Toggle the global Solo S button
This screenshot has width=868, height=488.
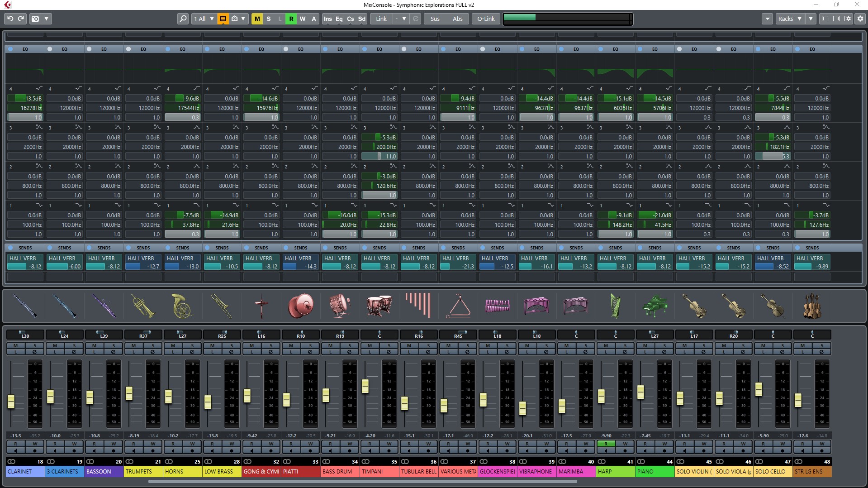268,19
